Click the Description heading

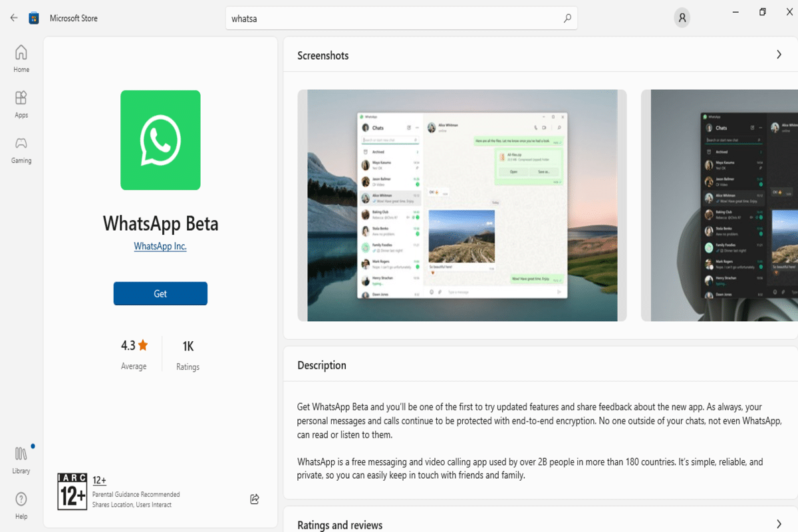point(322,365)
